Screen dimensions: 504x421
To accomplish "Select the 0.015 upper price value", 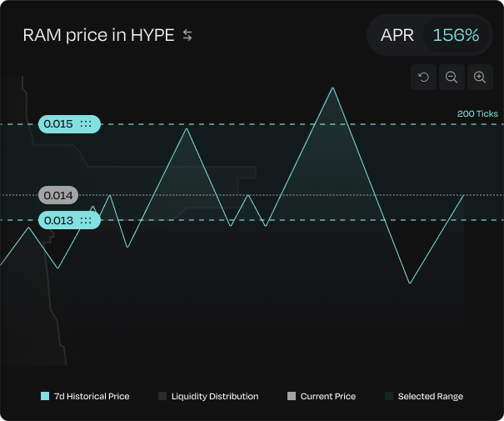I will 58,124.
